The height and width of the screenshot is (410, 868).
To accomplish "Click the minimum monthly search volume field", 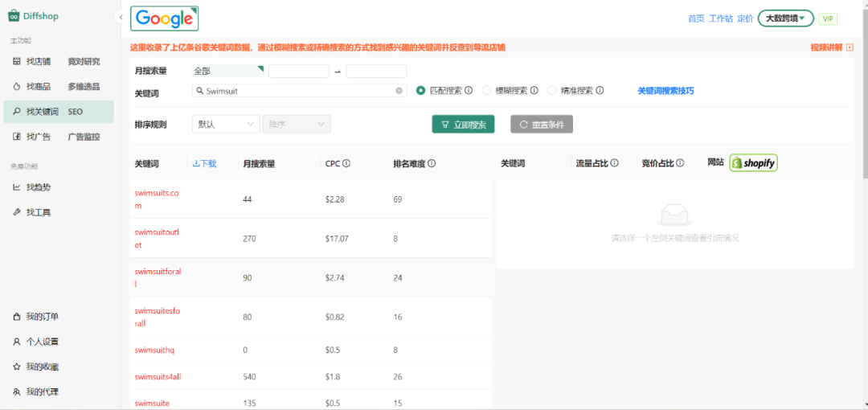I will (x=299, y=71).
